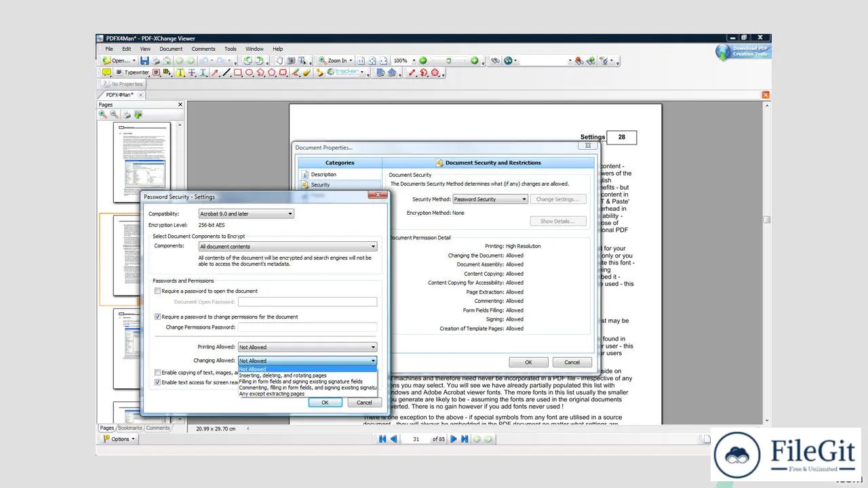Select the Eraser tool
This screenshot has height=488, width=868.
[306, 73]
